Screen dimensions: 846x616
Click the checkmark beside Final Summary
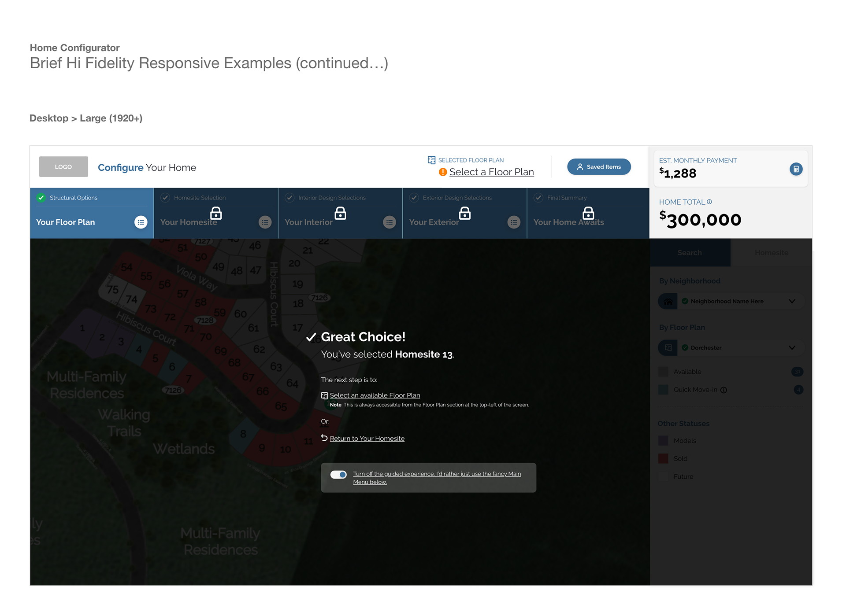[538, 198]
